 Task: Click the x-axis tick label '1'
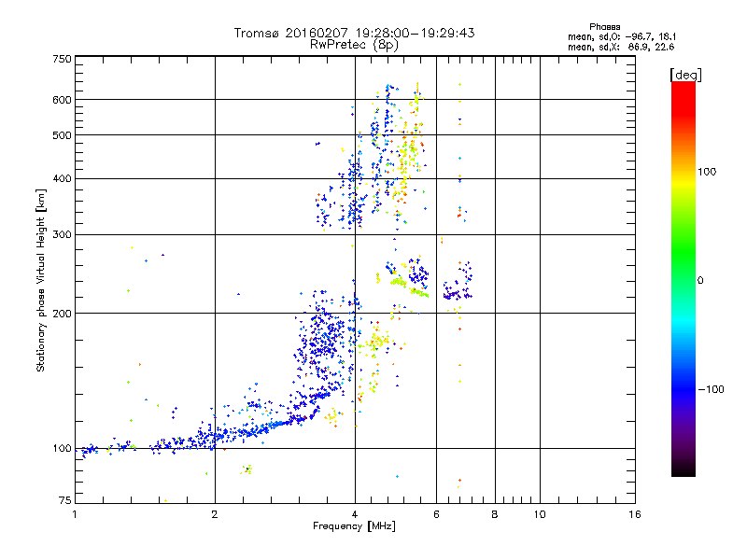tap(75, 514)
